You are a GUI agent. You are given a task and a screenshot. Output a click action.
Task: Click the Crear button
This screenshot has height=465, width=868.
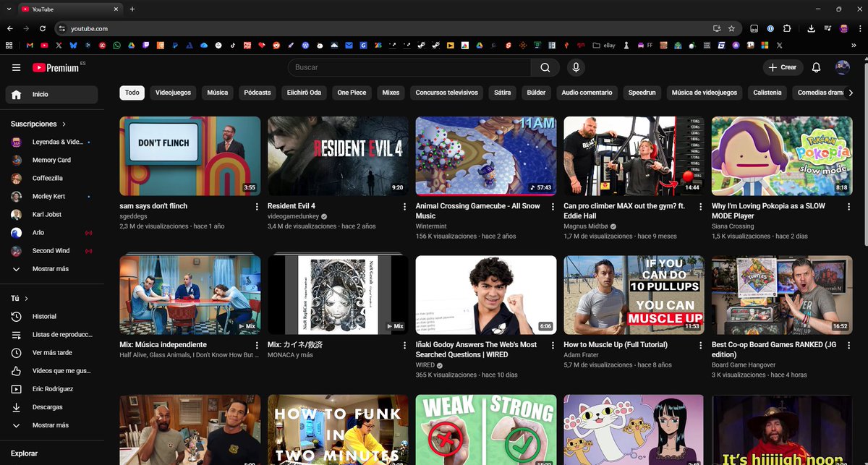click(x=783, y=67)
